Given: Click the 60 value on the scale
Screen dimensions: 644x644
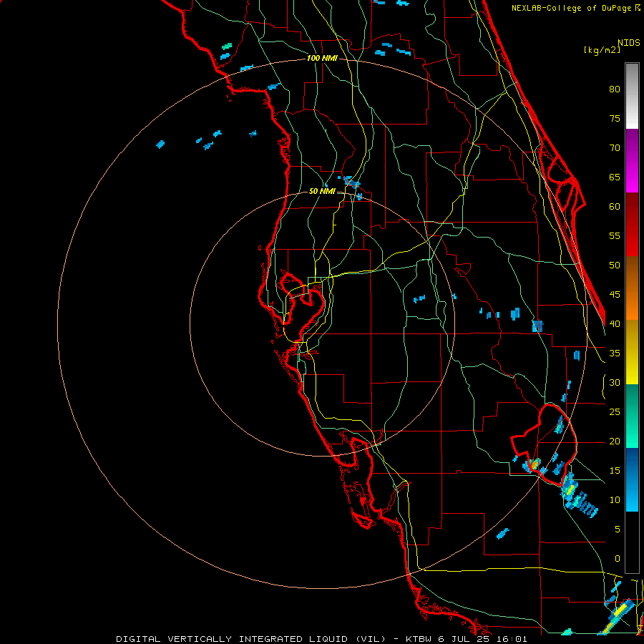Looking at the screenshot, I should pyautogui.click(x=615, y=207).
